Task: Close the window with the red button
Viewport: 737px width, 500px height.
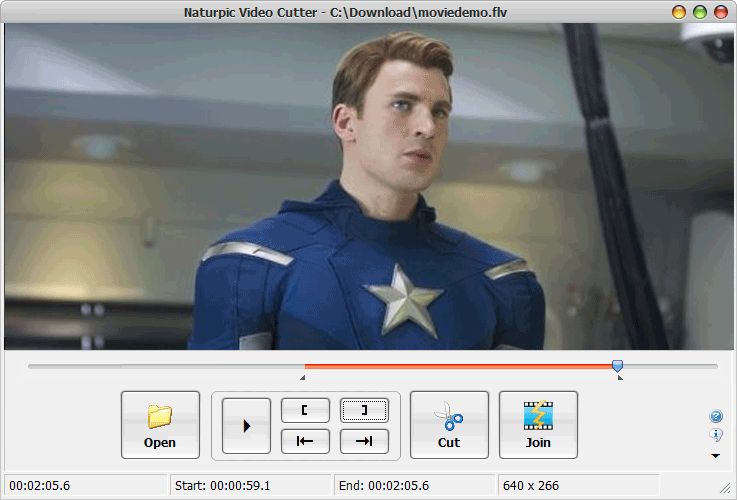Action: (721, 12)
